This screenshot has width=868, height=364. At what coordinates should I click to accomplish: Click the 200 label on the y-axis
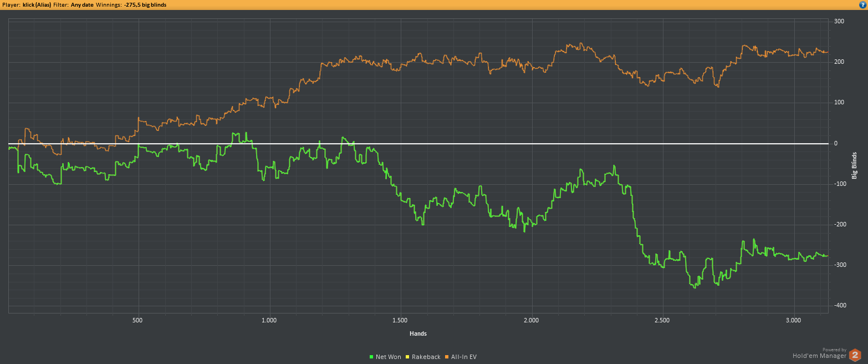pos(839,62)
